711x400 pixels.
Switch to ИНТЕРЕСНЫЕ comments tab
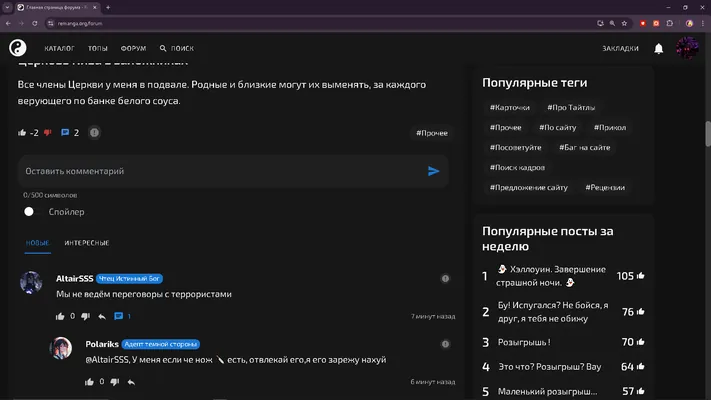(87, 243)
